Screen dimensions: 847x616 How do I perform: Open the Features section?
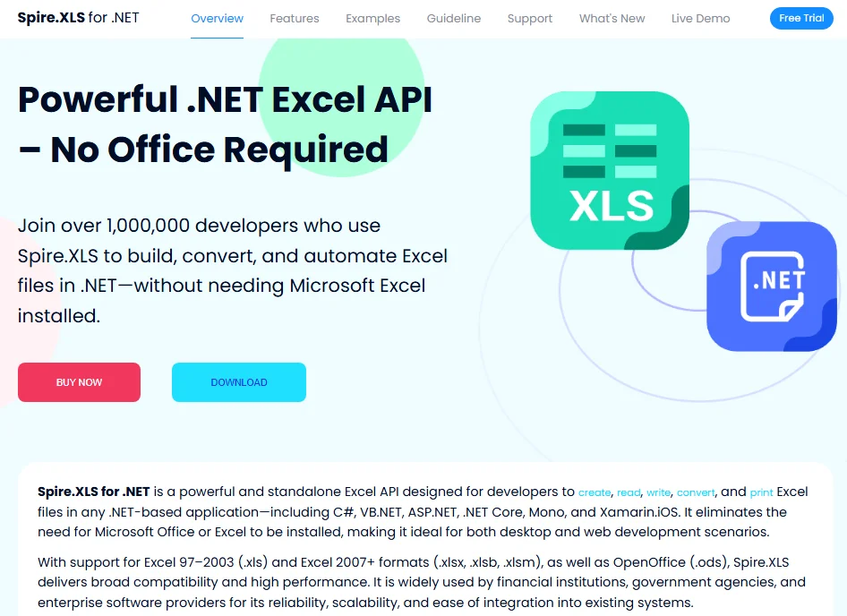tap(295, 17)
